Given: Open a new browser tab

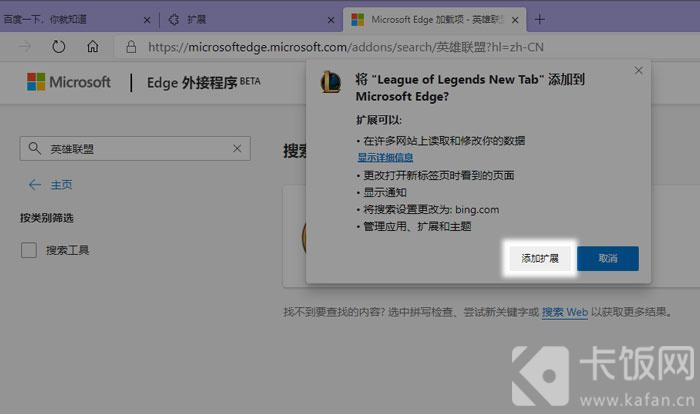Looking at the screenshot, I should 539,19.
